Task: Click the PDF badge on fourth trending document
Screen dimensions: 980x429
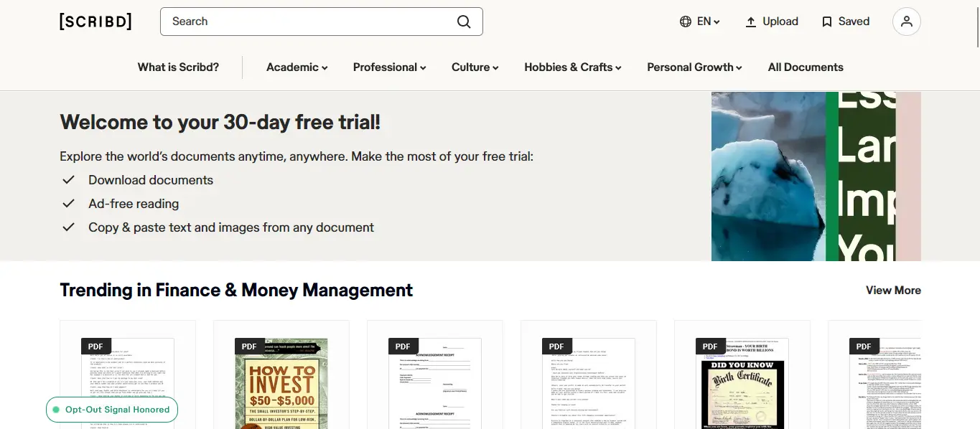Action: tap(556, 346)
